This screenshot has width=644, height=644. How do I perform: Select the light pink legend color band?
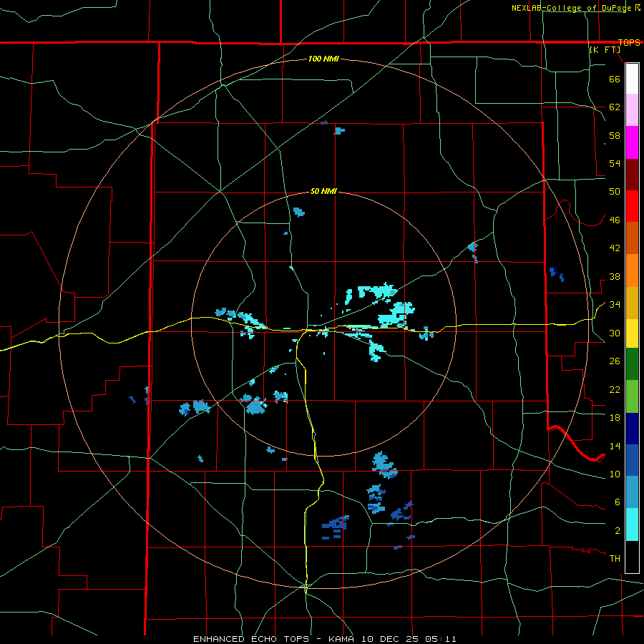point(632,109)
